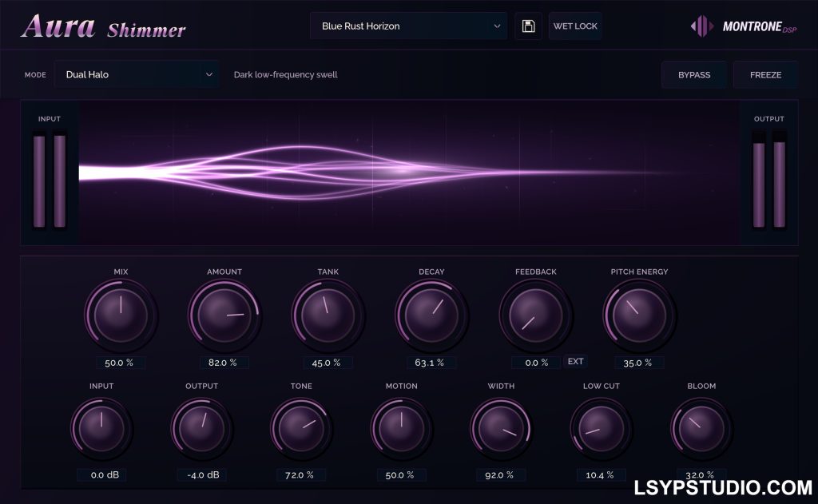Click the mode dropdown chevron arrow
Image resolution: width=818 pixels, height=504 pixels.
(x=208, y=74)
